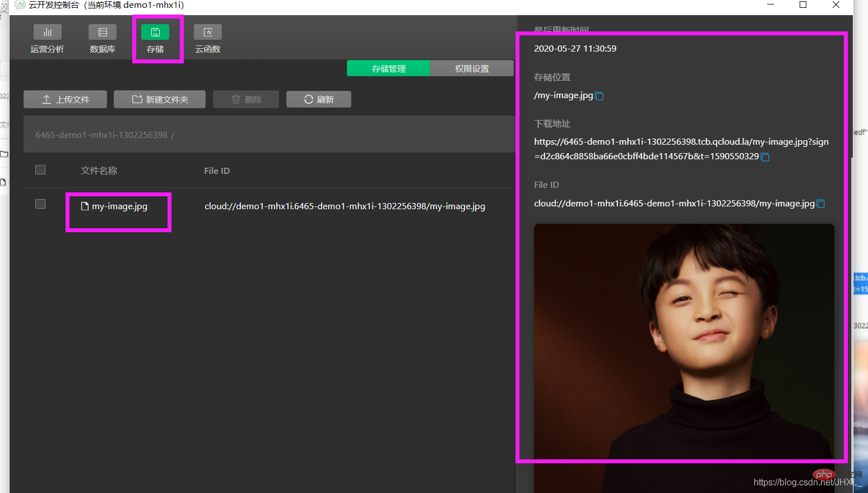Click the 上传文件 upload button

point(66,99)
